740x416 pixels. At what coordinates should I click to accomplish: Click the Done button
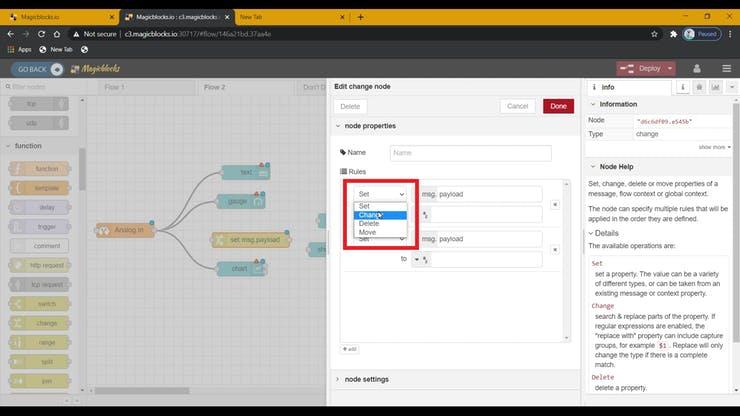(x=558, y=105)
